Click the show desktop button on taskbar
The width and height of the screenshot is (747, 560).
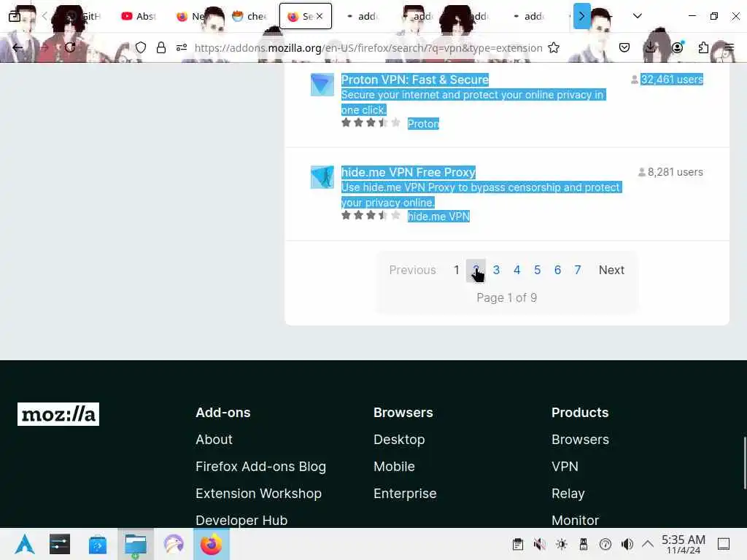(x=724, y=544)
